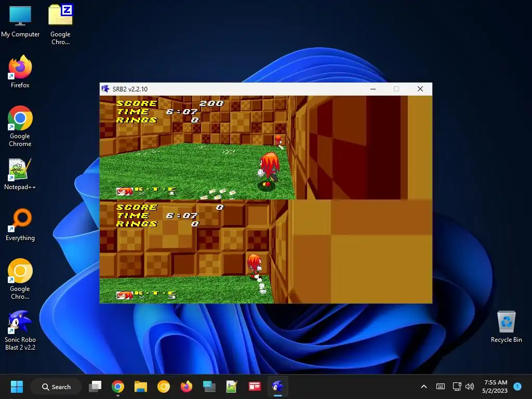Viewport: 532px width, 399px height.
Task: Select the Recycle Bin icon
Action: (506, 326)
